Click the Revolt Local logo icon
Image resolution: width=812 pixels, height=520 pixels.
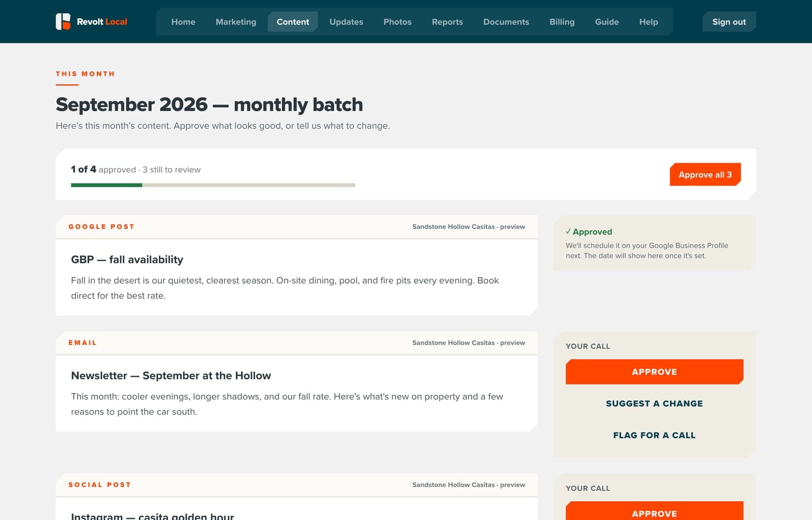63,22
